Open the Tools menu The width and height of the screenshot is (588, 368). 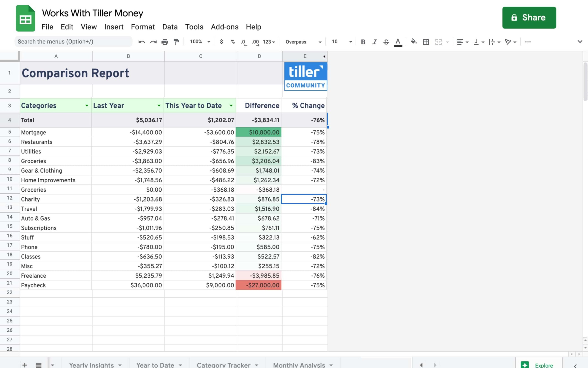194,27
